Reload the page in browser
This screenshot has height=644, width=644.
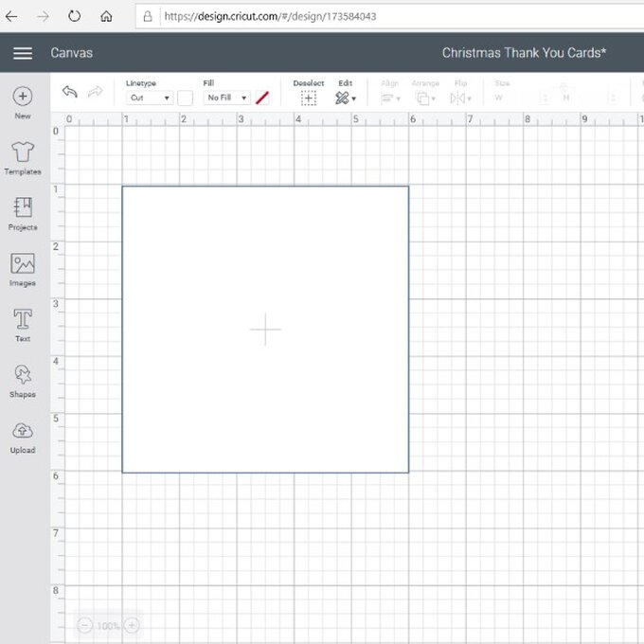point(74,16)
